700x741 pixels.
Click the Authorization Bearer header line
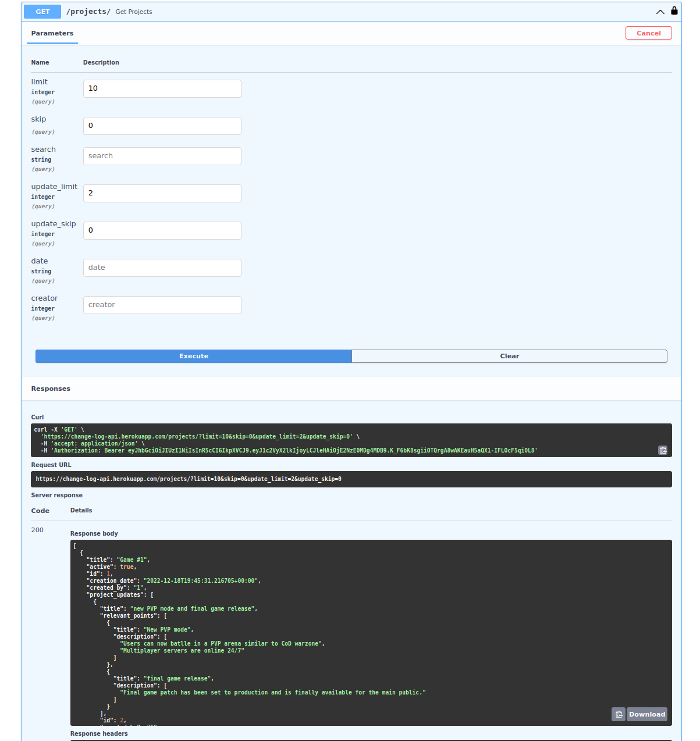click(289, 450)
